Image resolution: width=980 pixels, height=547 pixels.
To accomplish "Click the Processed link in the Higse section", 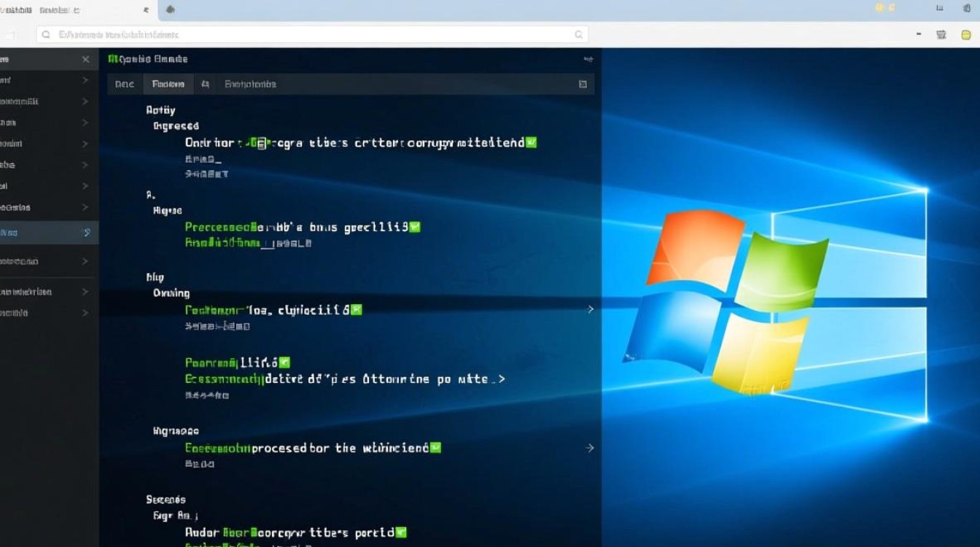I will (214, 226).
